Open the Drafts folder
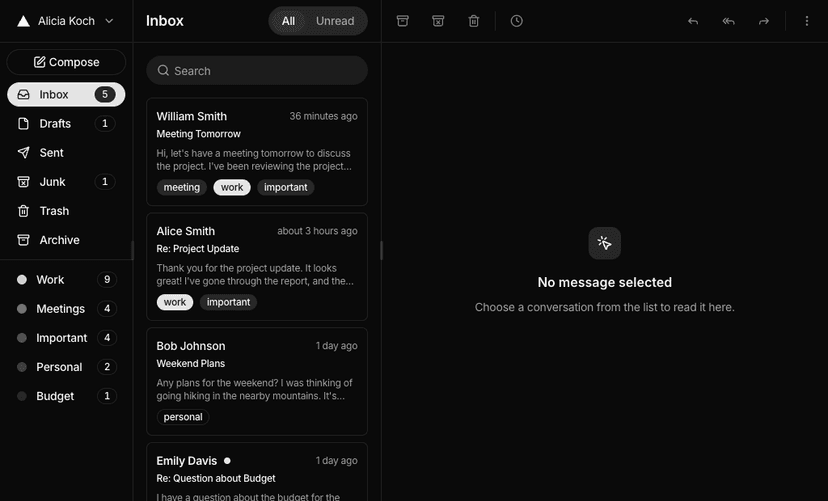The image size is (828, 501). [66, 124]
